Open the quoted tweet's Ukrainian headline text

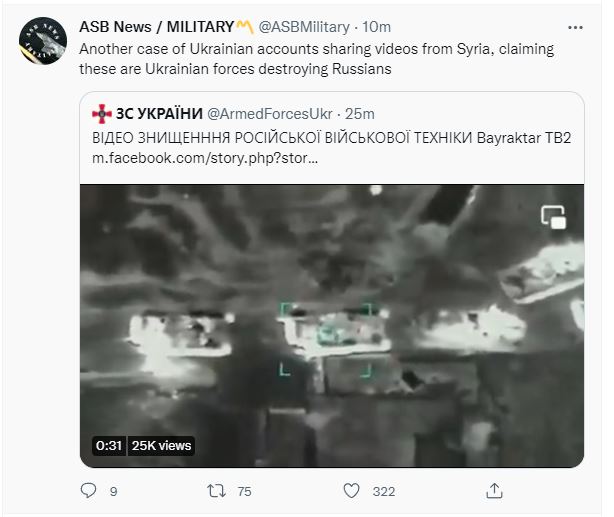[x=330, y=137]
